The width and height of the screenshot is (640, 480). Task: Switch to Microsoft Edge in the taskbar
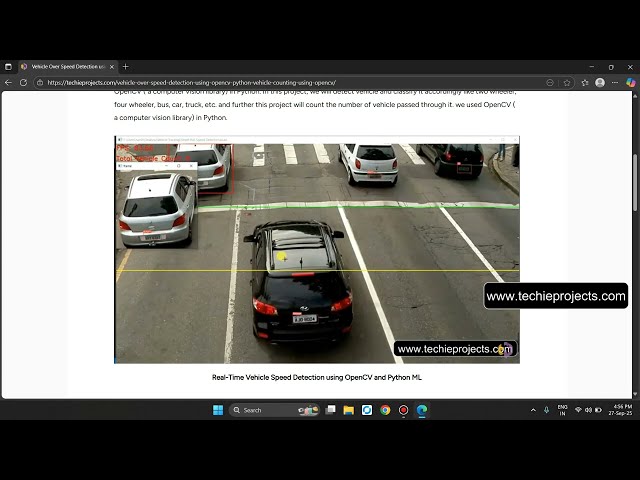pyautogui.click(x=422, y=410)
